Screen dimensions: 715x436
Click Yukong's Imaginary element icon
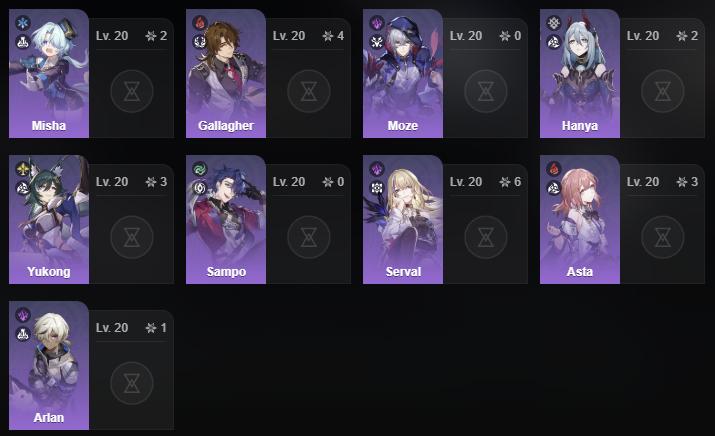23,169
